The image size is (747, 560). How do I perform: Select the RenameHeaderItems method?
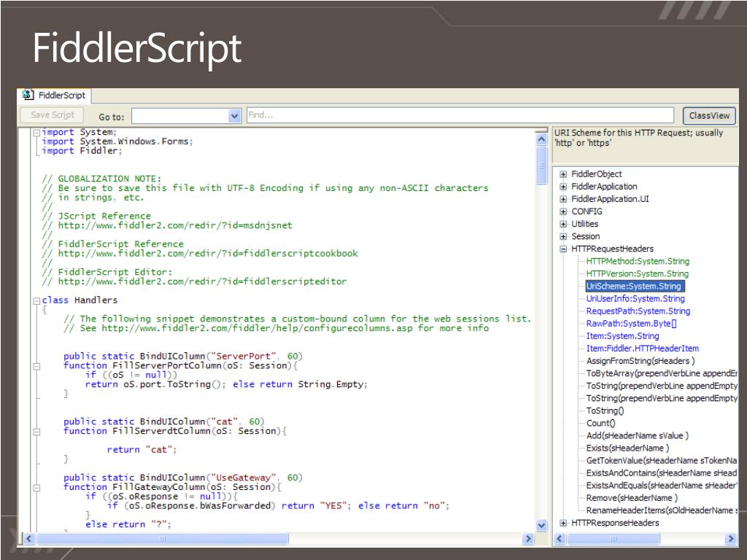coord(662,510)
